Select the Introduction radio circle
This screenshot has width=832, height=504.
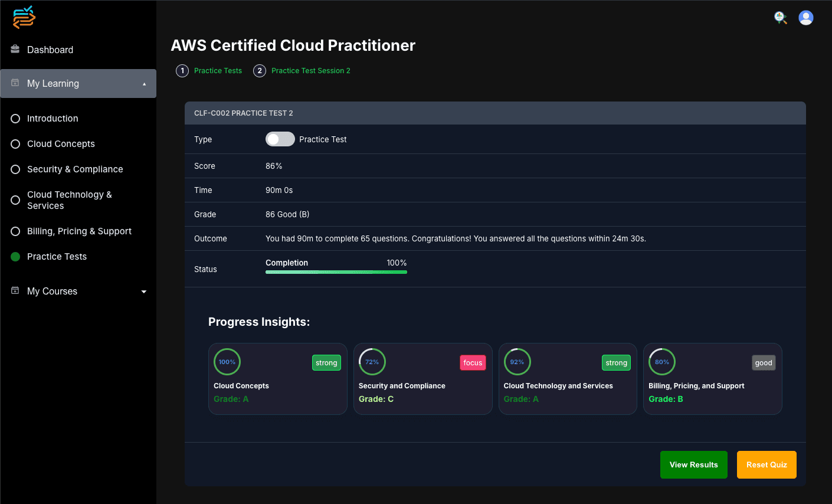tap(15, 119)
